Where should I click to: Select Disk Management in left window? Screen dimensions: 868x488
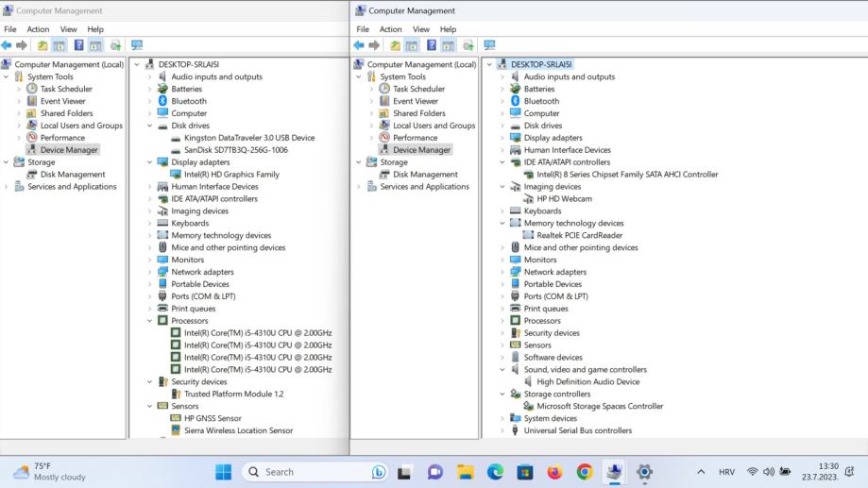tap(72, 175)
